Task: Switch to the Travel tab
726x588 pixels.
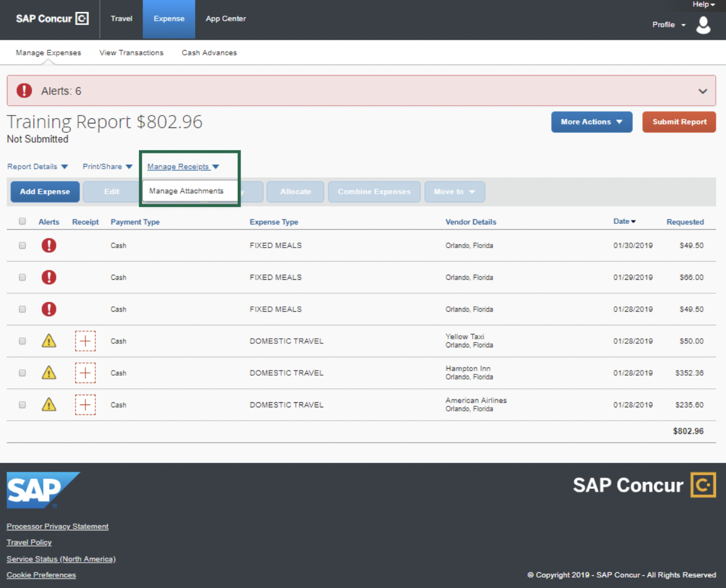Action: [121, 18]
